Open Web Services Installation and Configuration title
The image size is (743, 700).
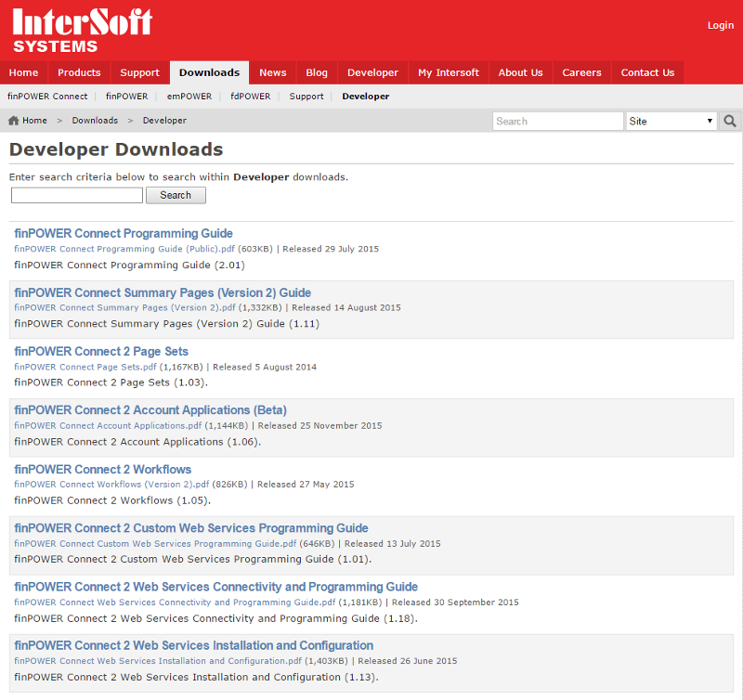pyautogui.click(x=193, y=645)
